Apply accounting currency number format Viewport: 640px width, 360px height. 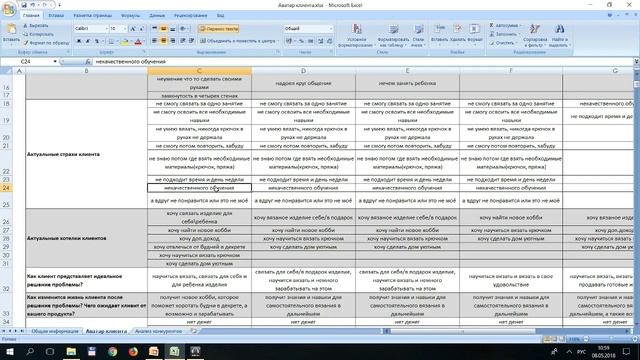click(289, 41)
